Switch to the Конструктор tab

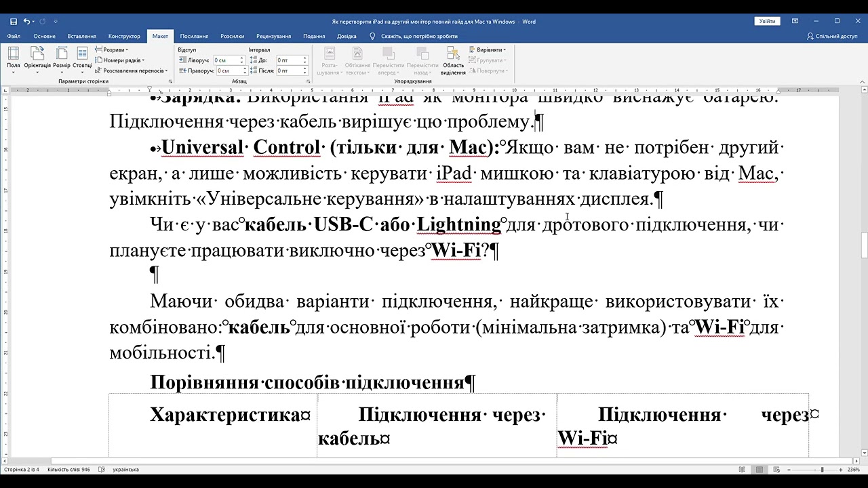pyautogui.click(x=124, y=36)
